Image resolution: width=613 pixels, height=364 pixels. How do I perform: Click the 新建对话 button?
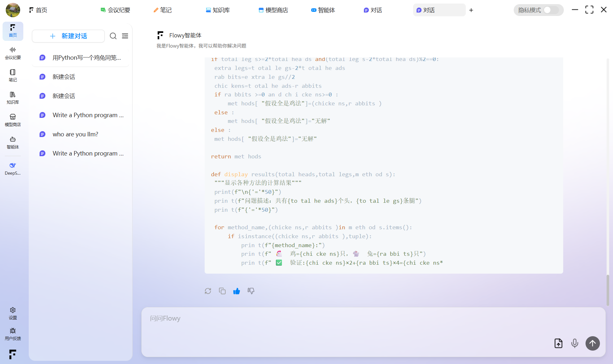pos(68,36)
